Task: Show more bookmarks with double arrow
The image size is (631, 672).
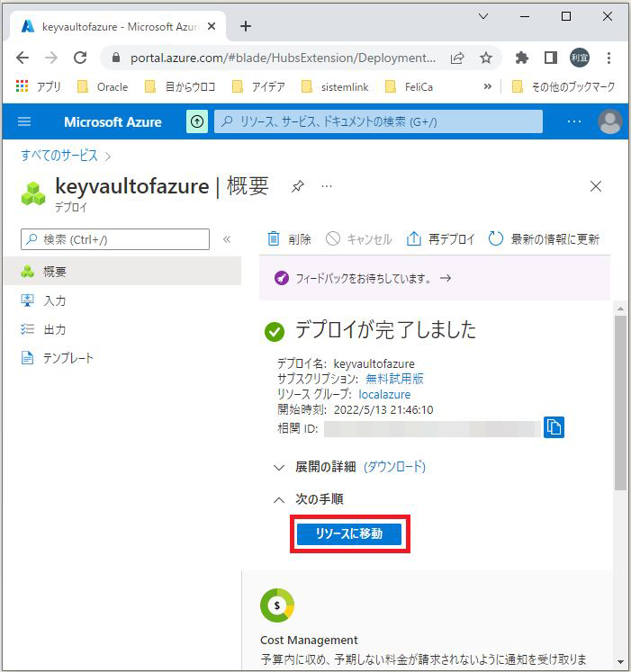Action: pos(487,86)
